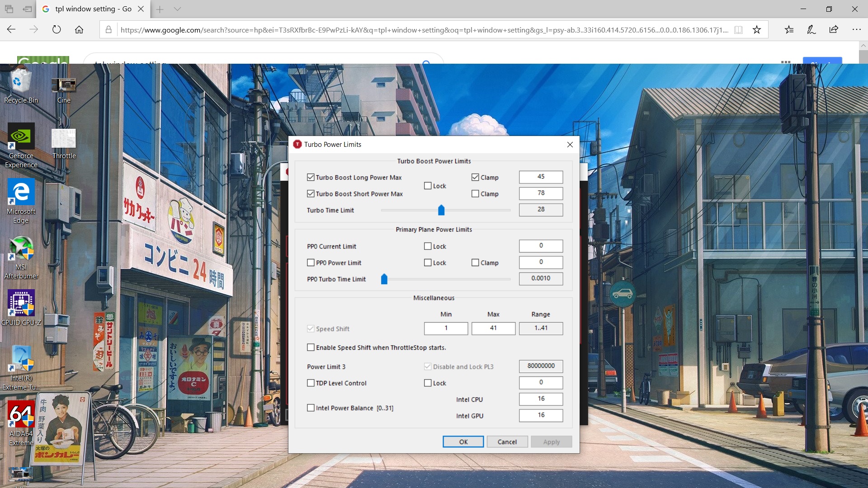Click the site lock icon
This screenshot has height=488, width=868.
pyautogui.click(x=108, y=30)
